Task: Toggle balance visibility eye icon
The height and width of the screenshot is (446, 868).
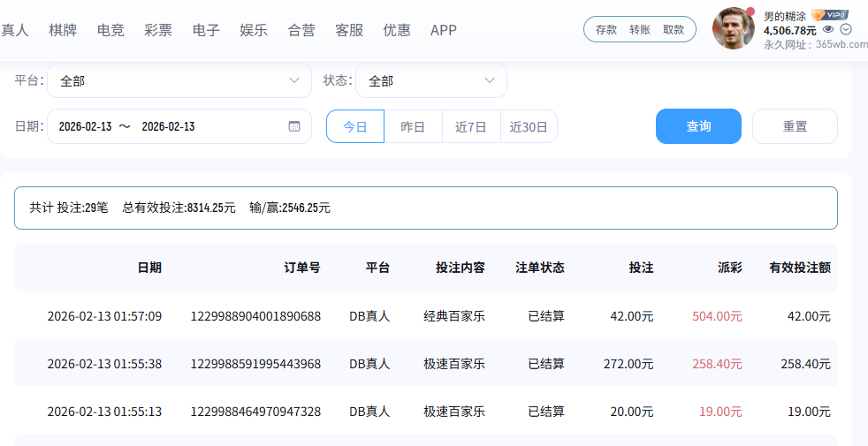Action: (x=828, y=30)
